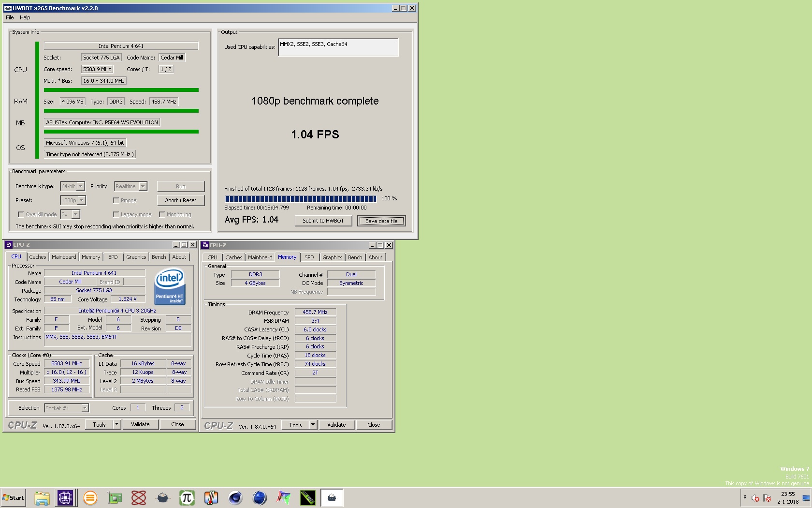Image resolution: width=812 pixels, height=508 pixels.
Task: Open the red atom-shaped taskbar icon
Action: click(139, 498)
